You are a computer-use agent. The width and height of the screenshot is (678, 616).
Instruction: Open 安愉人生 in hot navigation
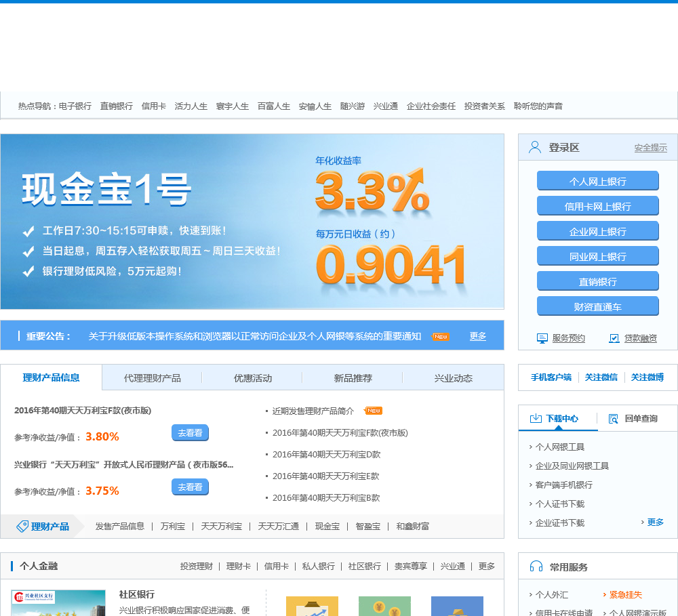(x=315, y=106)
